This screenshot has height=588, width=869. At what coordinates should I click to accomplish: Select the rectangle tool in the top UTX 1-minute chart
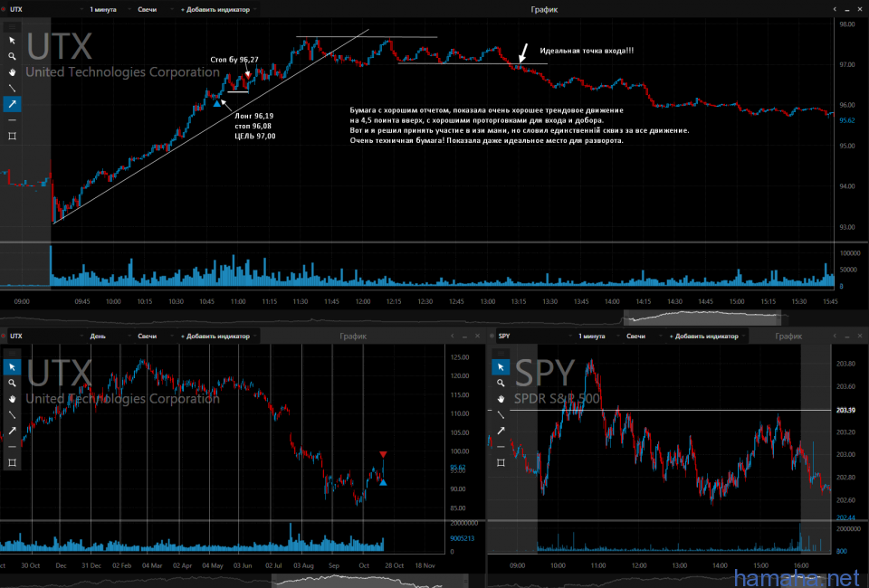pos(12,137)
